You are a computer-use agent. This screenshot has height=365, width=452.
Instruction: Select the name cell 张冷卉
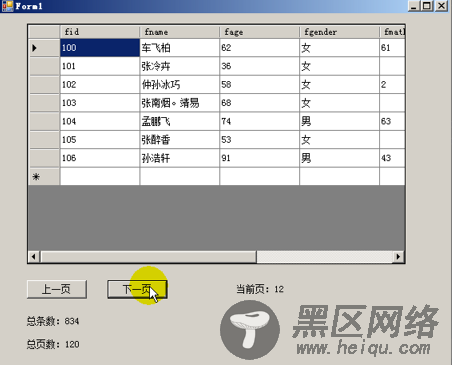pyautogui.click(x=179, y=66)
